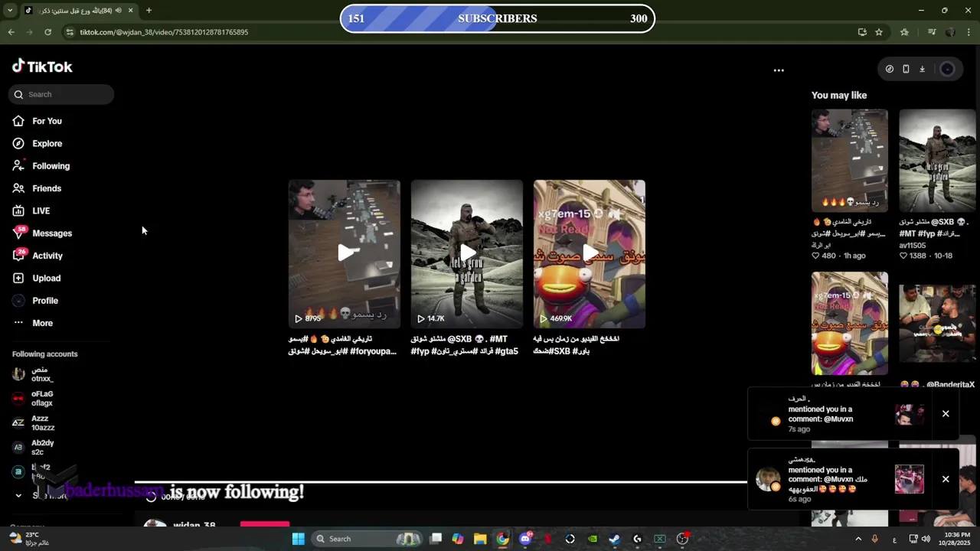Viewport: 980px width, 551px height.
Task: Play the video with 469.9K views
Action: (590, 253)
